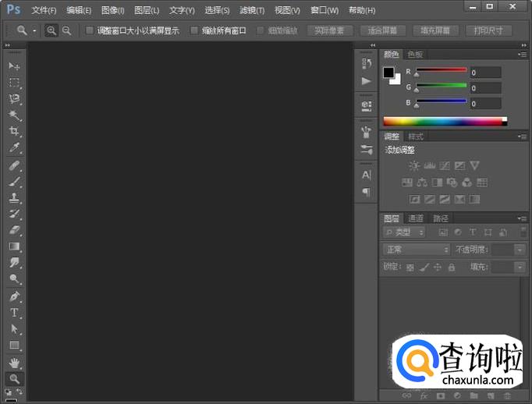Select the Pen tool
Viewport: 532px width, 404px height.
point(14,296)
